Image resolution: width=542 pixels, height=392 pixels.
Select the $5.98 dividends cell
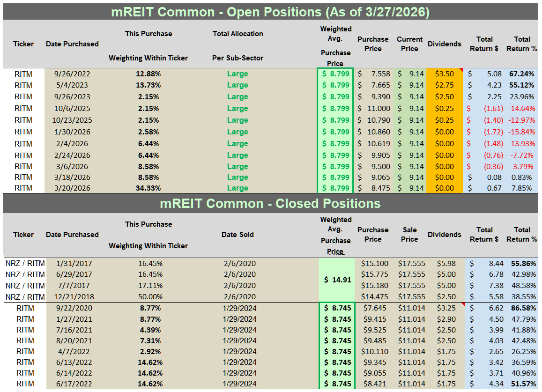(x=444, y=263)
